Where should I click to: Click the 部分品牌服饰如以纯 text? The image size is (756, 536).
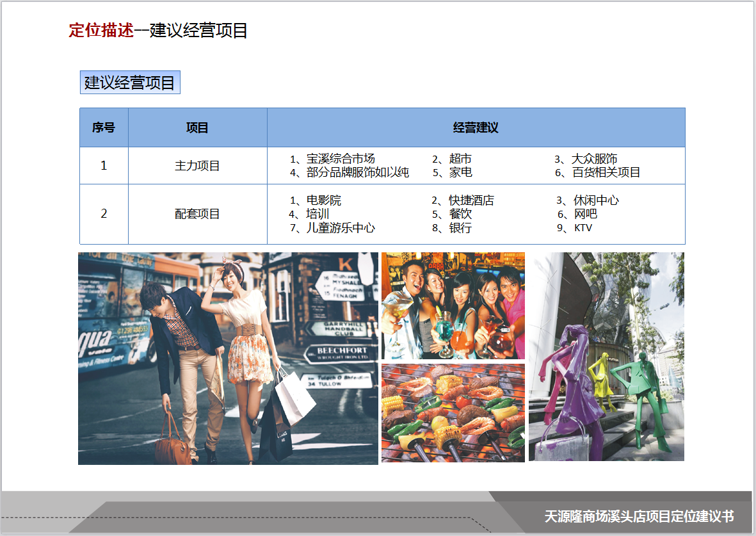[x=357, y=172]
